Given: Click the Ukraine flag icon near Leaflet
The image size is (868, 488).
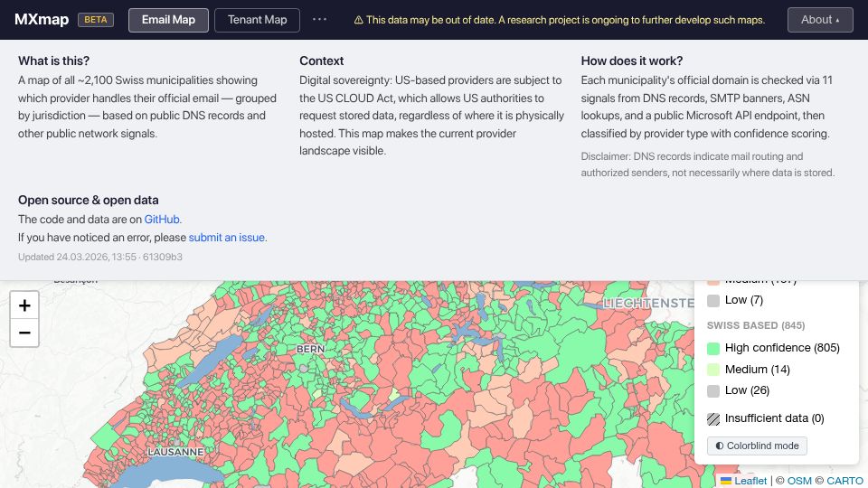Looking at the screenshot, I should click(x=726, y=481).
